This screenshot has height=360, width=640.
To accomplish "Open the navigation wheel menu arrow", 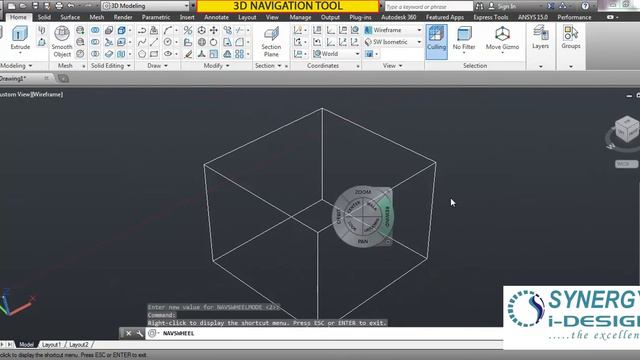I will tap(388, 242).
